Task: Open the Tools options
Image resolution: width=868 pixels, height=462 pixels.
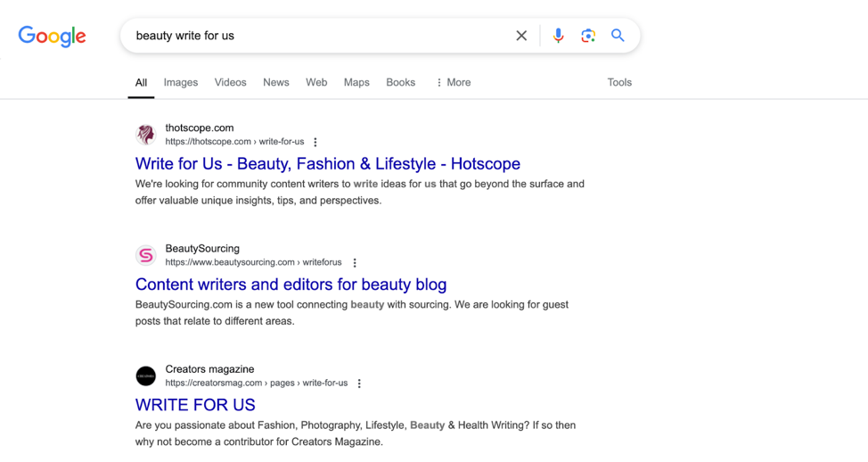Action: pyautogui.click(x=619, y=83)
